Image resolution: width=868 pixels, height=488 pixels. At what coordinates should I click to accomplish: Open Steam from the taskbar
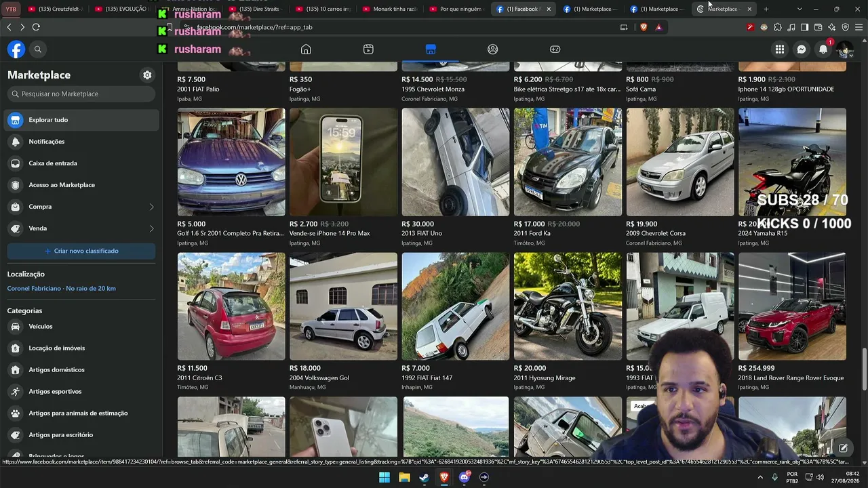pyautogui.click(x=425, y=477)
